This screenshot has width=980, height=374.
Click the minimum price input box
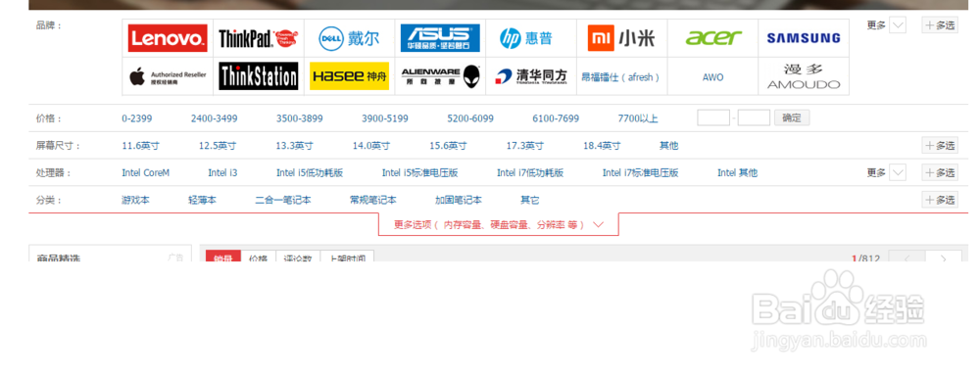tap(713, 117)
